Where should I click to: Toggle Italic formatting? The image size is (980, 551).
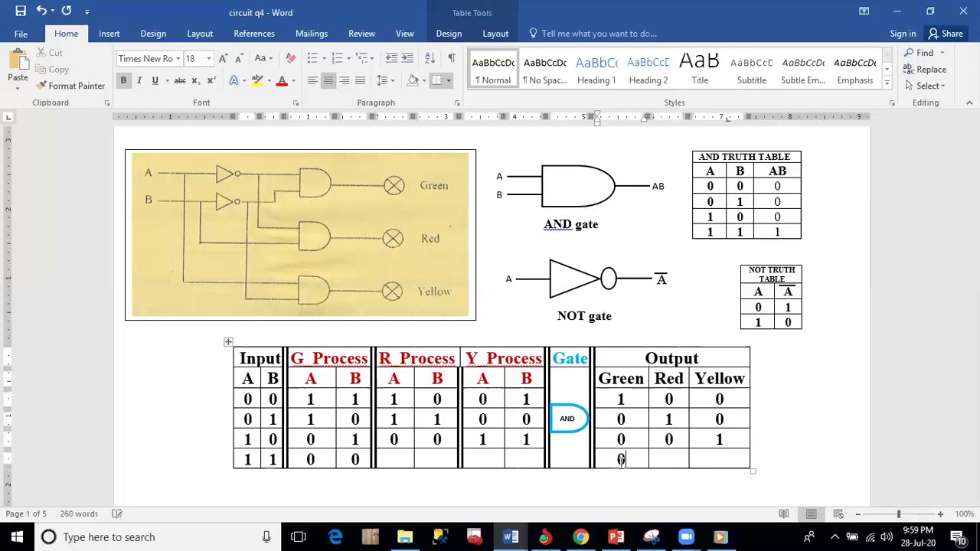(139, 80)
